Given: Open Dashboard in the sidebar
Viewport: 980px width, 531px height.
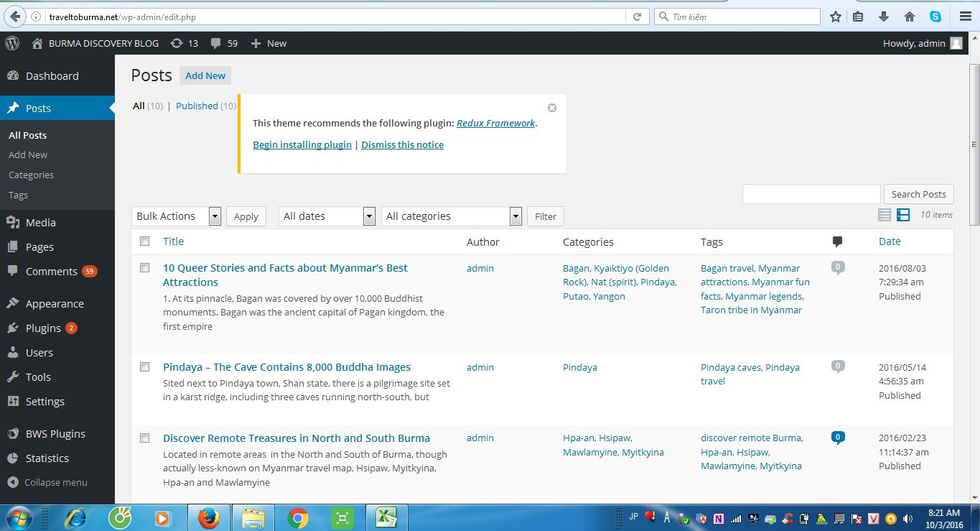Looking at the screenshot, I should [52, 75].
